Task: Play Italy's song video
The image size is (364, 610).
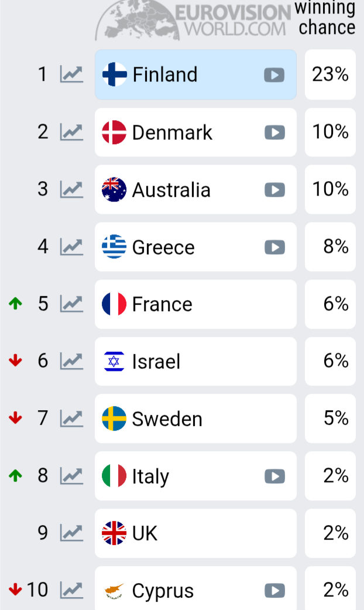Action: [274, 476]
